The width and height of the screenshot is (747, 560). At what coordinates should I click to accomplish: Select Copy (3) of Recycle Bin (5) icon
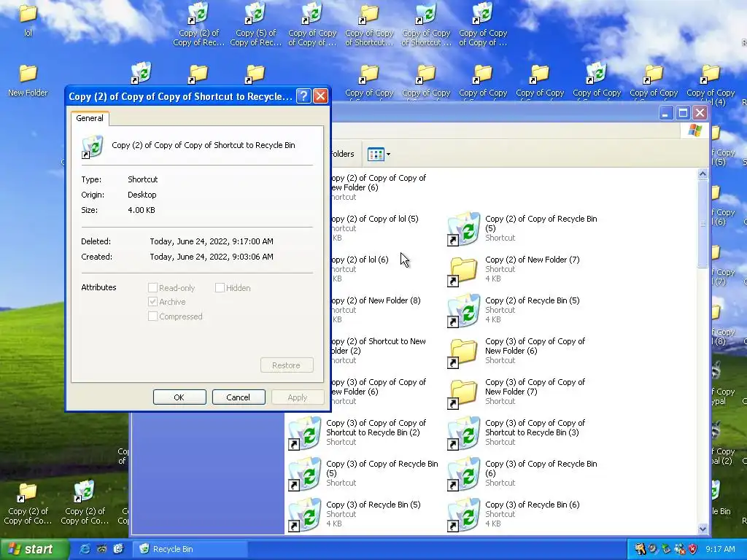(x=304, y=516)
